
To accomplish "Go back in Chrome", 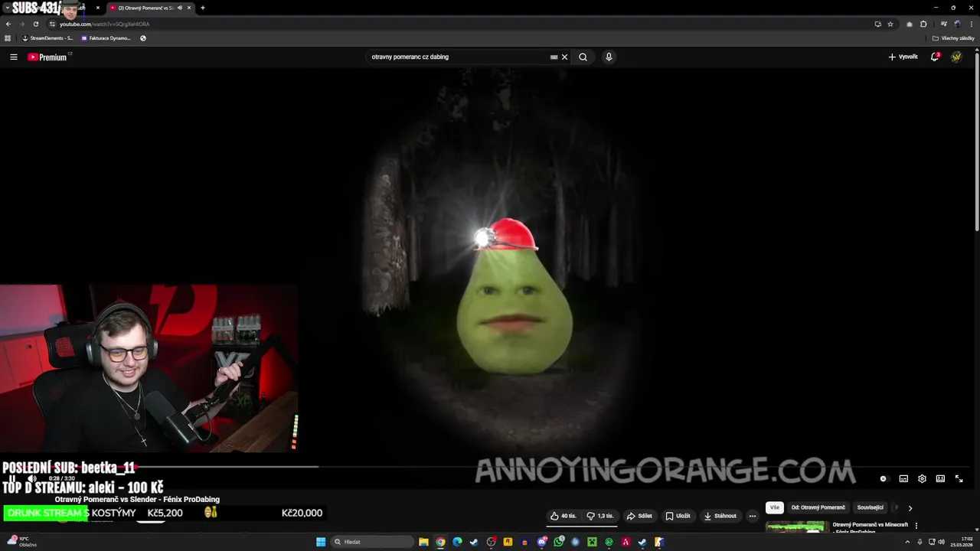I will tap(8, 24).
